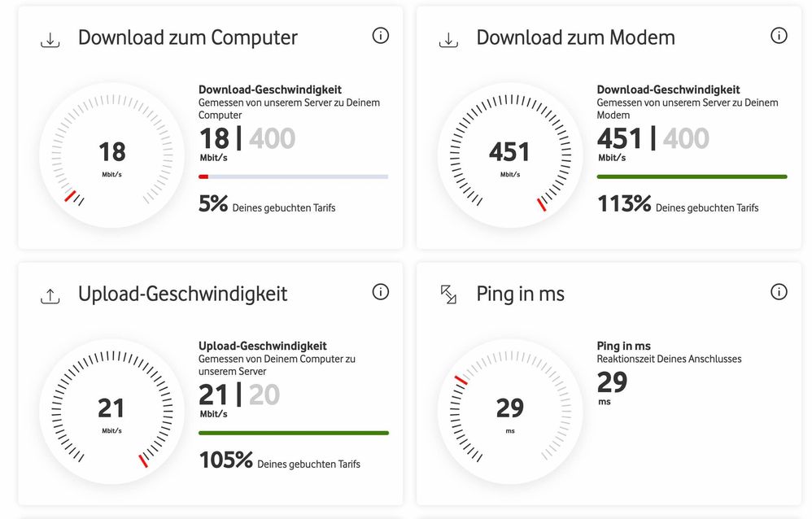The image size is (812, 519).
Task: Click the 21 Mbit/s upload gauge
Action: click(x=111, y=412)
